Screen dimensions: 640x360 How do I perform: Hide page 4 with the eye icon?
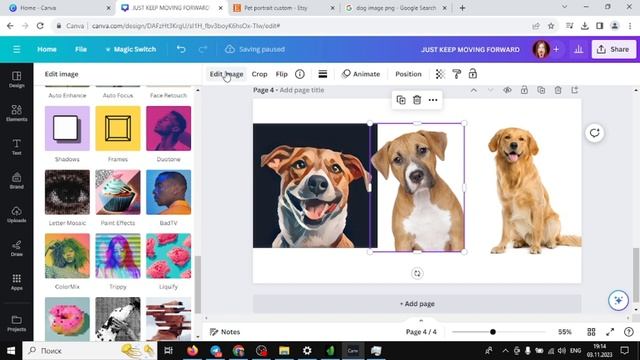[507, 90]
